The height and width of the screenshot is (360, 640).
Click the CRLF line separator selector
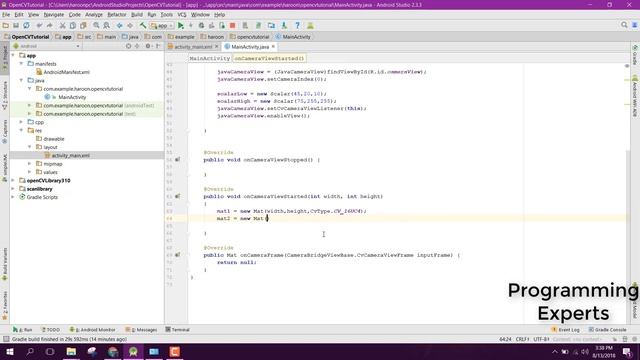coord(522,339)
